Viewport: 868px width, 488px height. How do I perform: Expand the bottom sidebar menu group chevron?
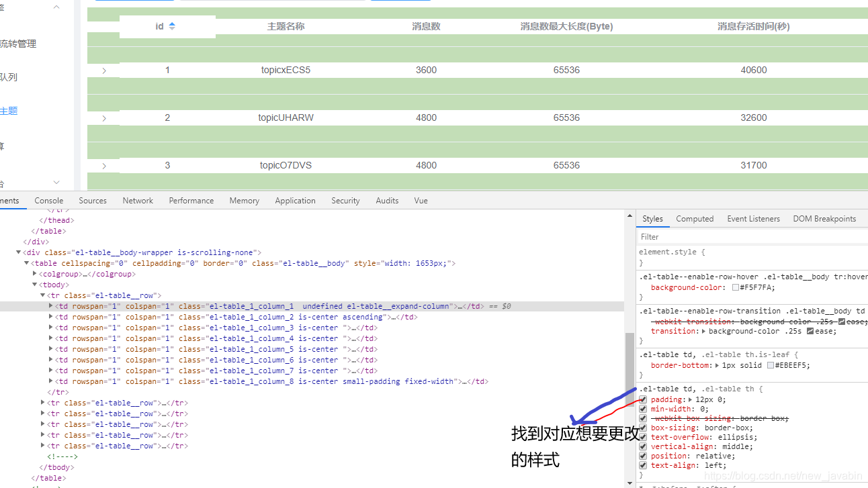(x=56, y=183)
